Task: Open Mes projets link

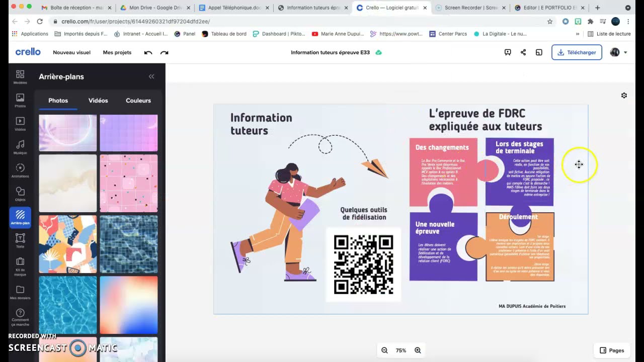Action: (x=117, y=52)
